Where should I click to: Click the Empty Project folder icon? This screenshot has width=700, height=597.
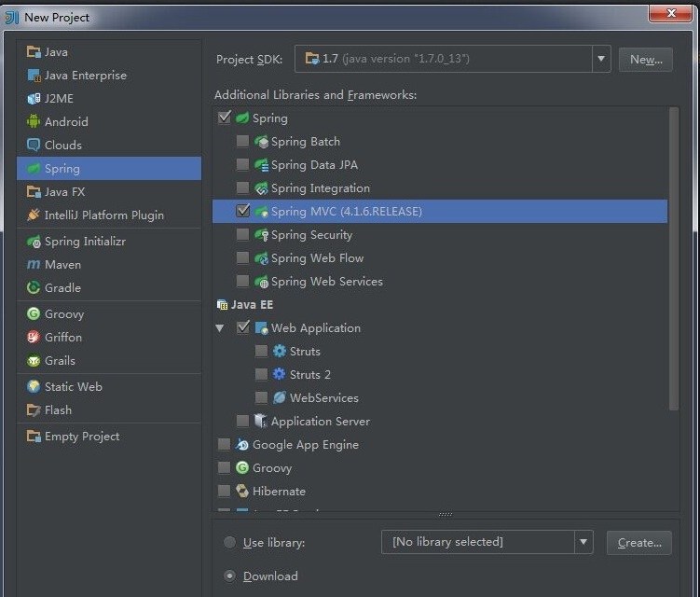pos(34,437)
